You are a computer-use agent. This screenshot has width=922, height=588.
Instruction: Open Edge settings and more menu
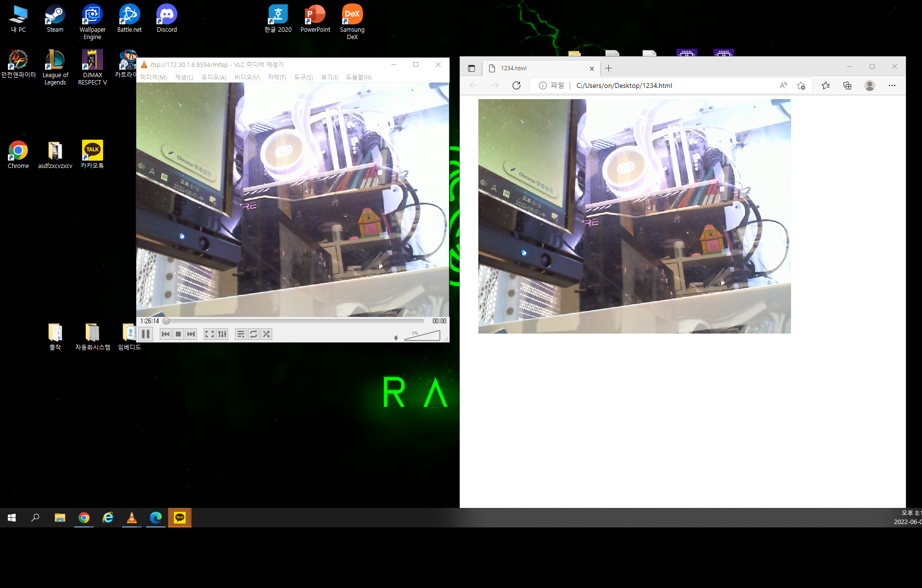(892, 85)
